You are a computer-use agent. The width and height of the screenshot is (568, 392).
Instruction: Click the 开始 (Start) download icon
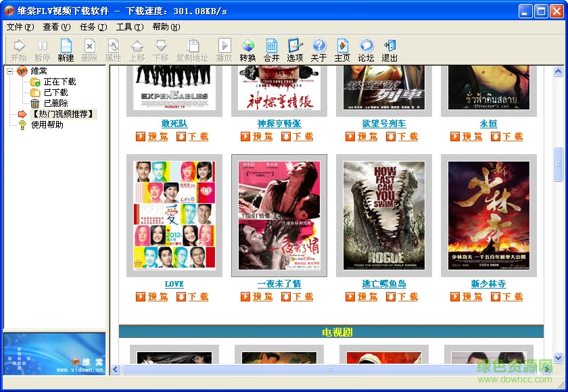[18, 49]
